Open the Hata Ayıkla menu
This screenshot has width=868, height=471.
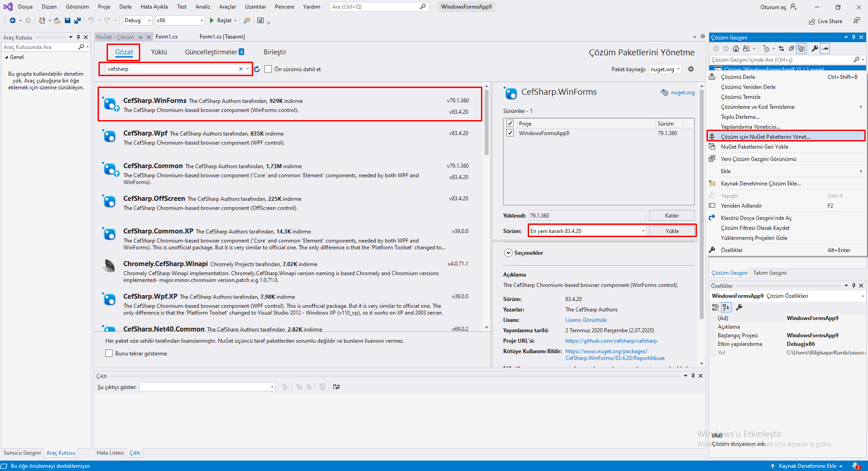154,7
